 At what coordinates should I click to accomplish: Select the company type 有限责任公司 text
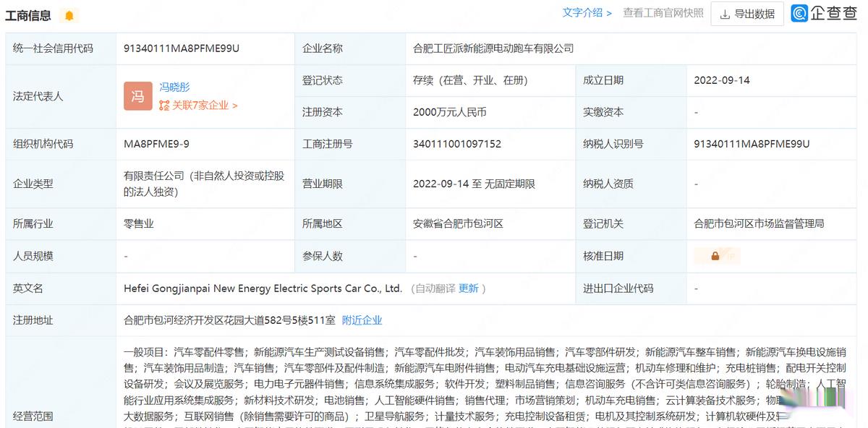[x=204, y=184]
